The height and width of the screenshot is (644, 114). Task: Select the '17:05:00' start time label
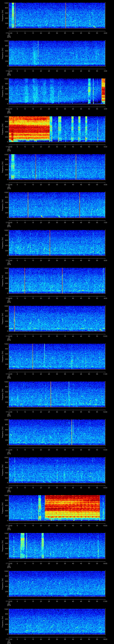pos(9,184)
